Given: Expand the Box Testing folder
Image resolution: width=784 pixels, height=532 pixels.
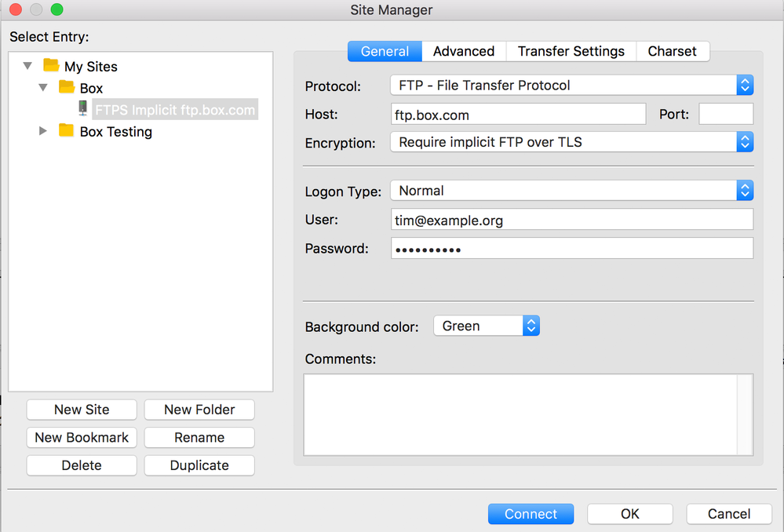Looking at the screenshot, I should (x=43, y=131).
